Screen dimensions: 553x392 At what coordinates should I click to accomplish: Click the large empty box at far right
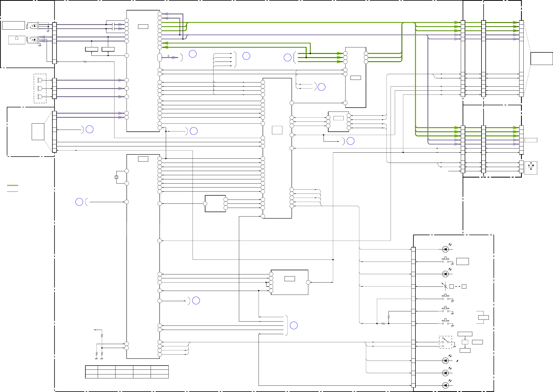pos(541,58)
